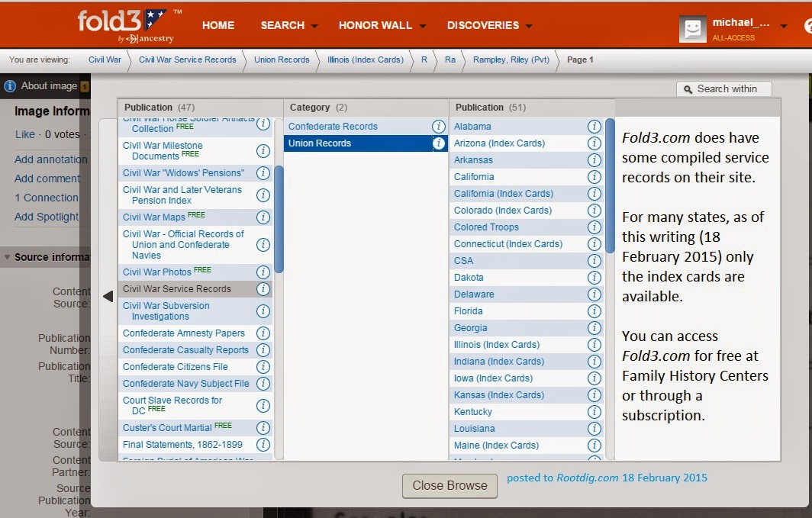Image resolution: width=812 pixels, height=518 pixels.
Task: Open info icon for Court Slave Records for DC
Action: (x=263, y=406)
